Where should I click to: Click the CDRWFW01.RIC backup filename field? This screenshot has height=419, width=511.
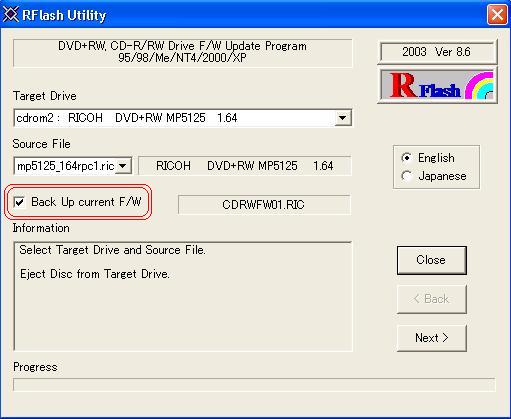264,204
